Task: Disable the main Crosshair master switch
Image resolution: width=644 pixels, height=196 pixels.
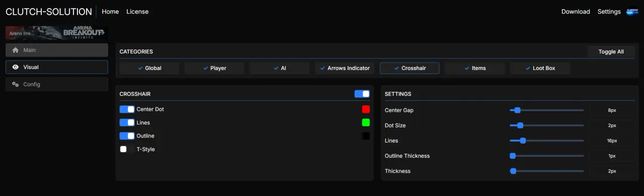Action: click(x=362, y=94)
